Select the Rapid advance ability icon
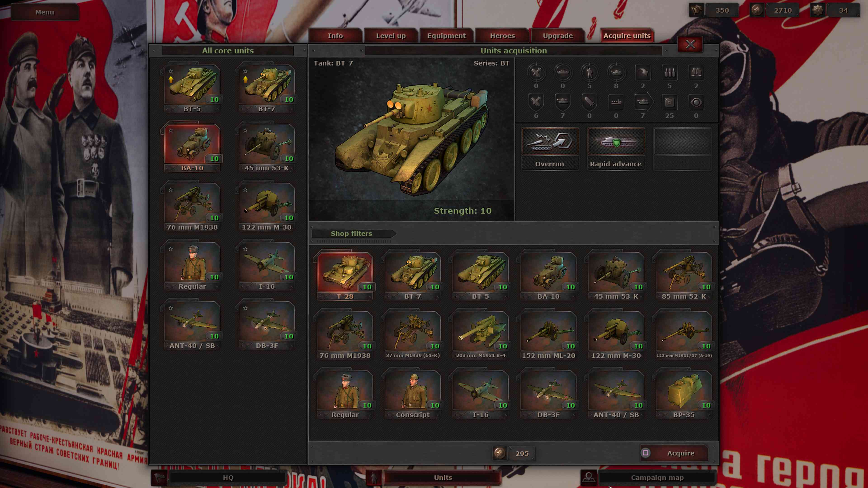The image size is (868, 488). tap(616, 141)
